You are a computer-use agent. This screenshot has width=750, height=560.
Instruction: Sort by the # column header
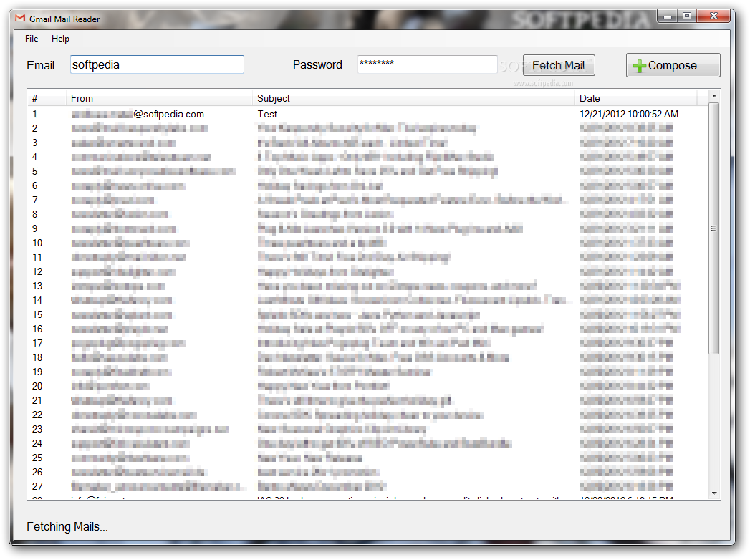coord(47,99)
